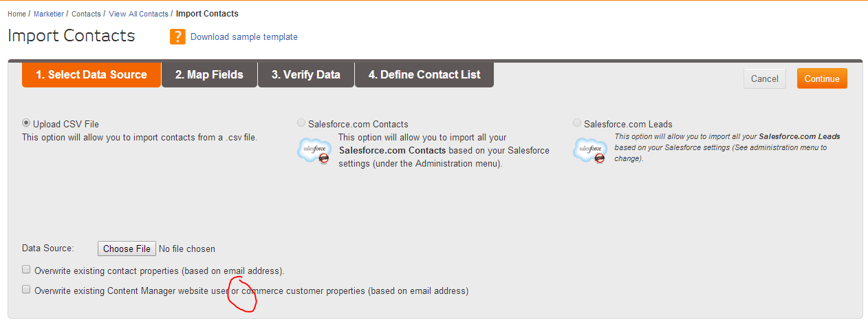Navigate to Contacts breadcrumb link
The height and width of the screenshot is (327, 868).
86,14
